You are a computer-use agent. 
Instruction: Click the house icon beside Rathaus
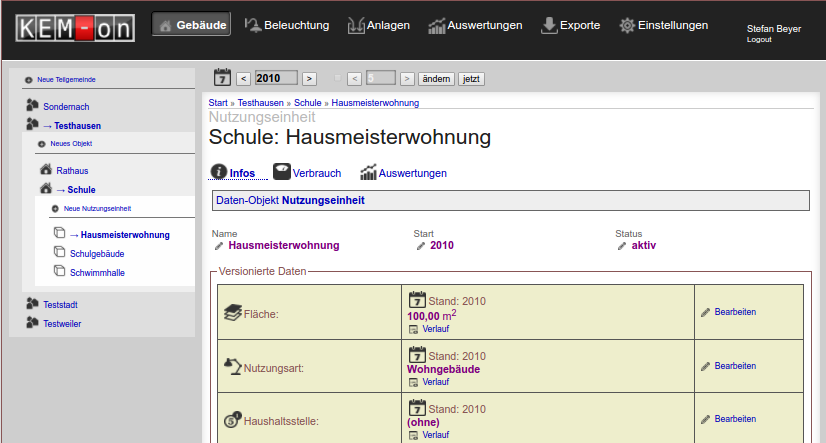point(46,169)
